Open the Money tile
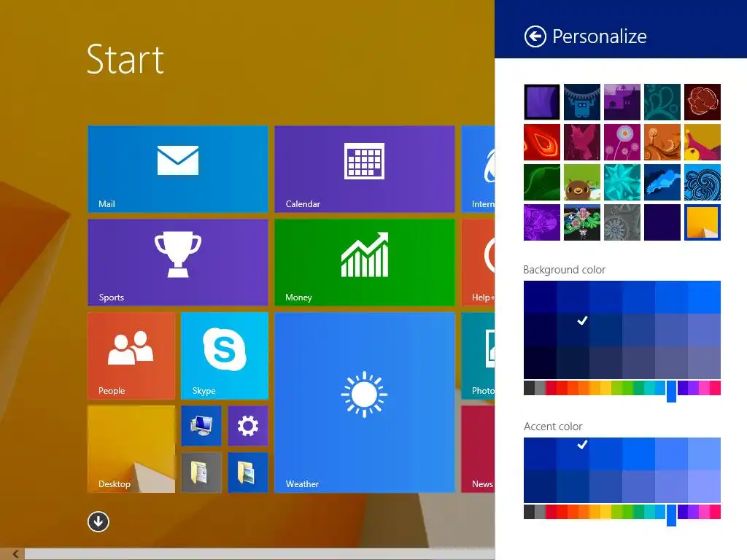The width and height of the screenshot is (747, 560). click(x=365, y=262)
